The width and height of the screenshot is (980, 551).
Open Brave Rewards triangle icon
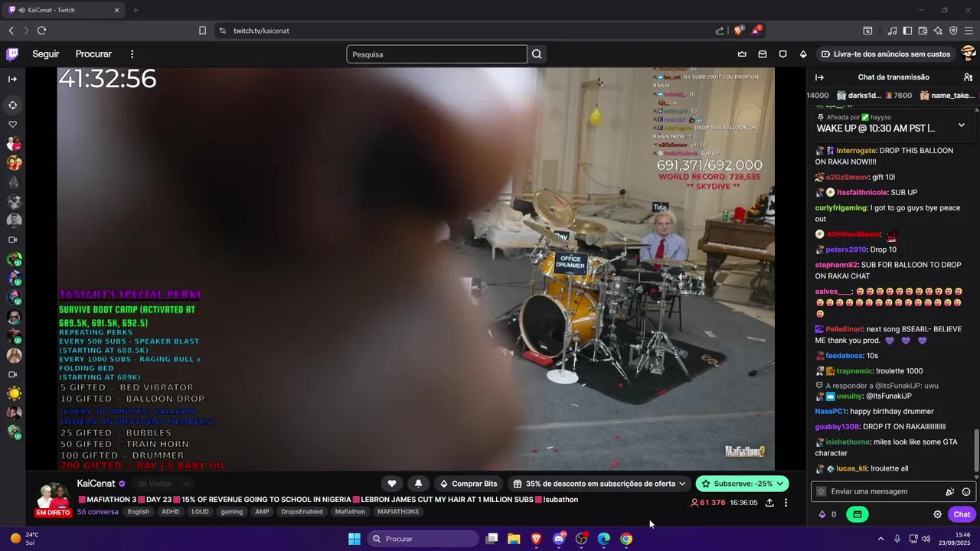coord(756,31)
